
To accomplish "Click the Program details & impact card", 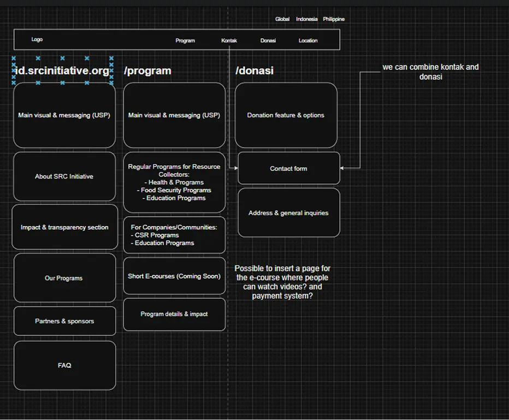I will (174, 314).
